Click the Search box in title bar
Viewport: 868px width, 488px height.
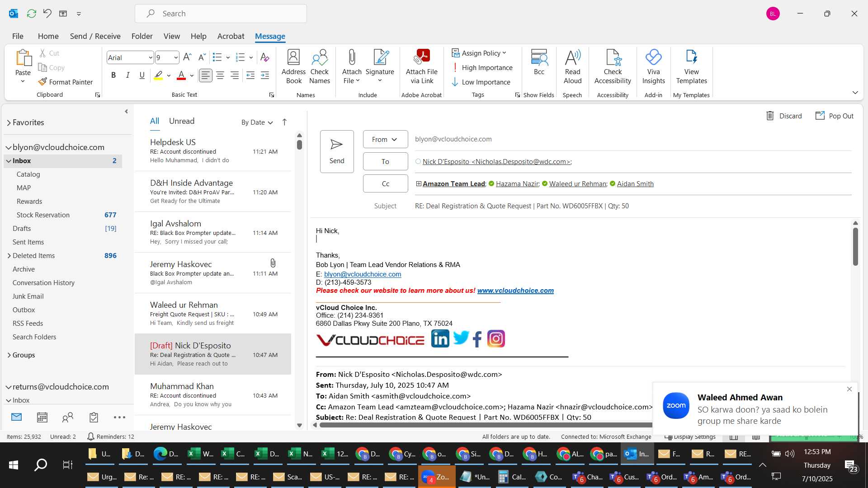tap(221, 14)
